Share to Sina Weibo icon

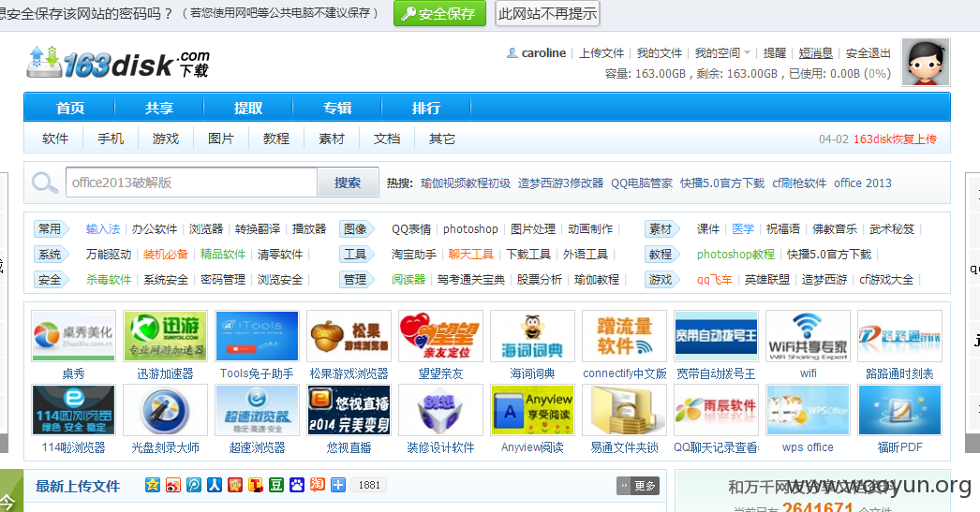173,485
